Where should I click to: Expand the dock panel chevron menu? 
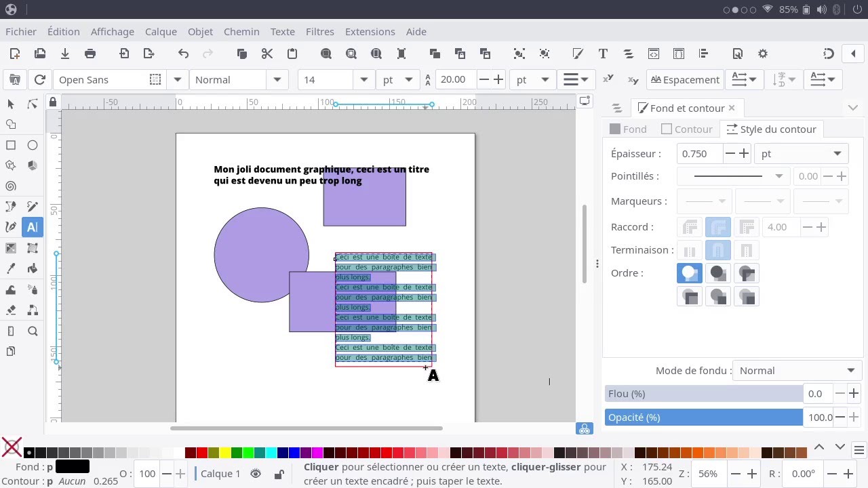(x=853, y=108)
